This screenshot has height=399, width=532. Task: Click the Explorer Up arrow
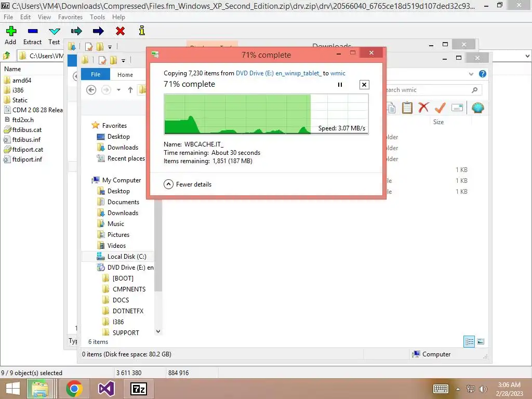[130, 90]
